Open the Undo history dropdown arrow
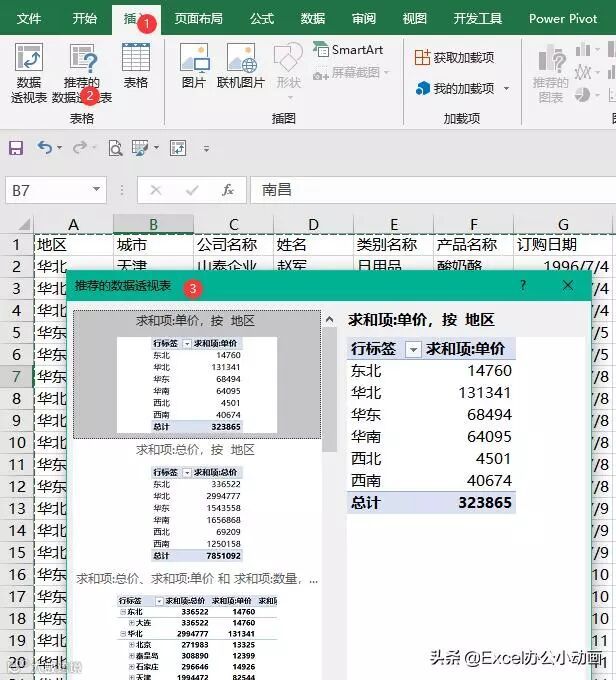The image size is (616, 680). tap(59, 148)
